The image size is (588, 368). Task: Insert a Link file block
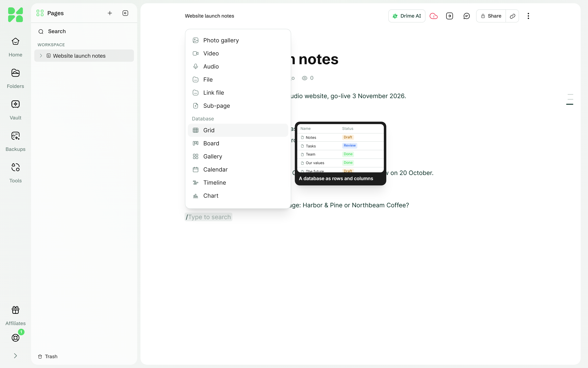point(238,93)
